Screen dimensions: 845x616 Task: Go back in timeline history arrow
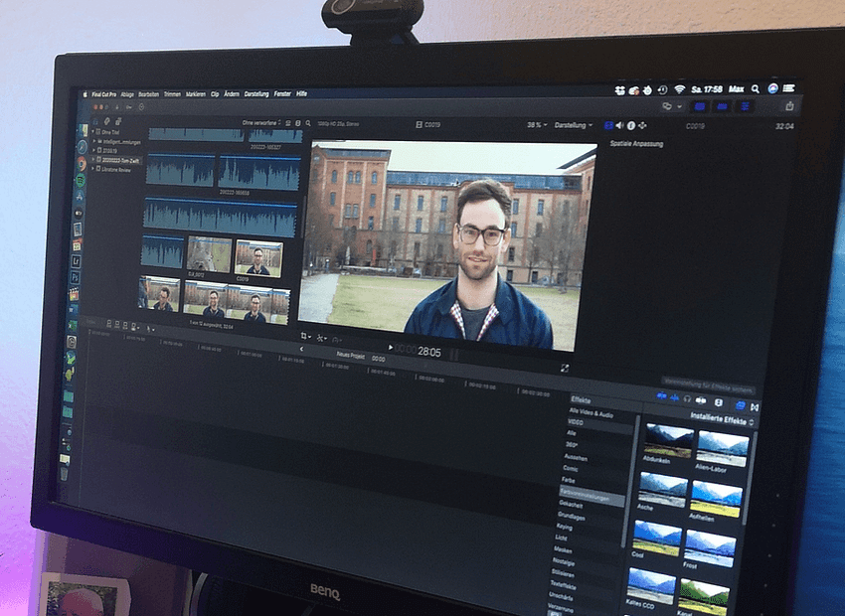(302, 349)
